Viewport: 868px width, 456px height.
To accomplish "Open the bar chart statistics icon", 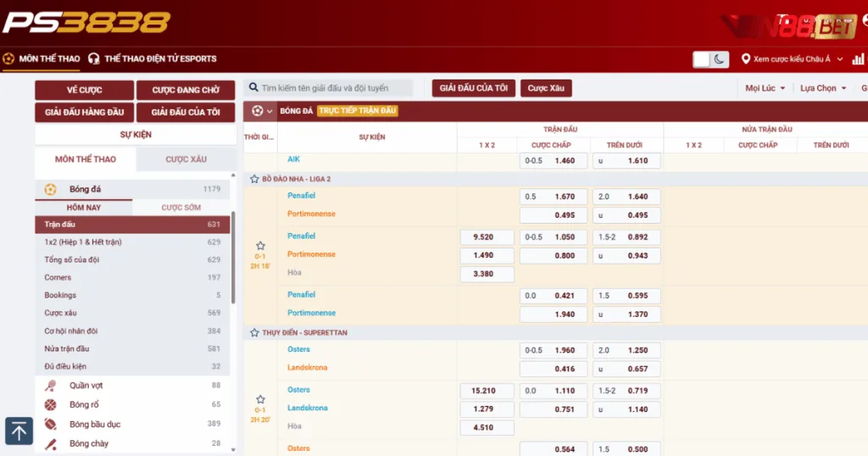I will click(x=858, y=58).
